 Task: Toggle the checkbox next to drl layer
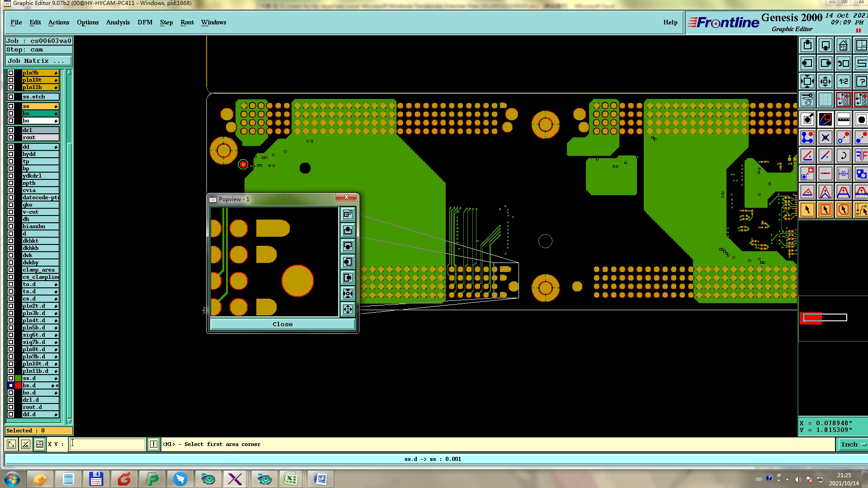coord(11,130)
